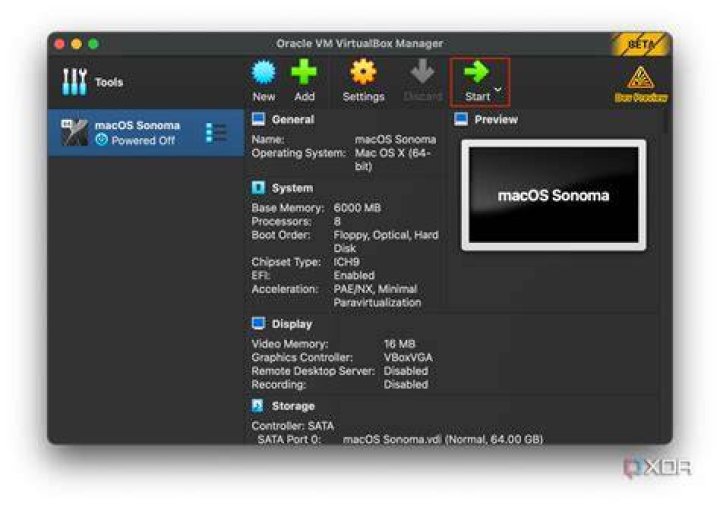Viewport: 720px width, 507px height.
Task: Expand the Start button dropdown chevron
Action: coord(498,90)
